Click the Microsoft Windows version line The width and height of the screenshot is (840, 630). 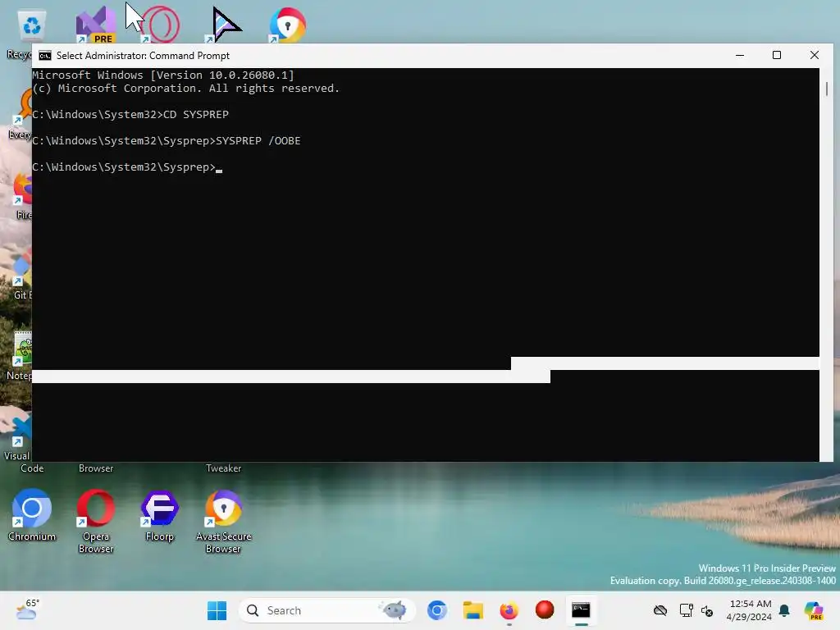pos(163,75)
